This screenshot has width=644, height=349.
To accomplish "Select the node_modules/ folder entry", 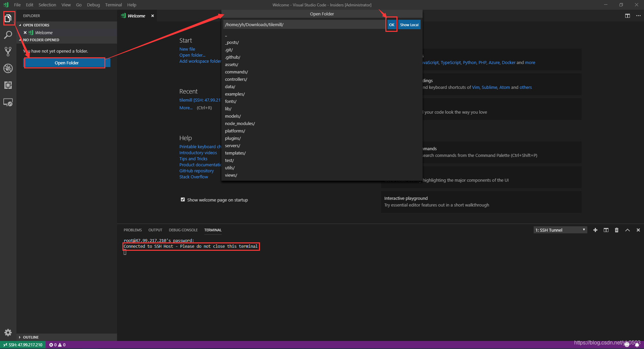I will tap(322, 123).
